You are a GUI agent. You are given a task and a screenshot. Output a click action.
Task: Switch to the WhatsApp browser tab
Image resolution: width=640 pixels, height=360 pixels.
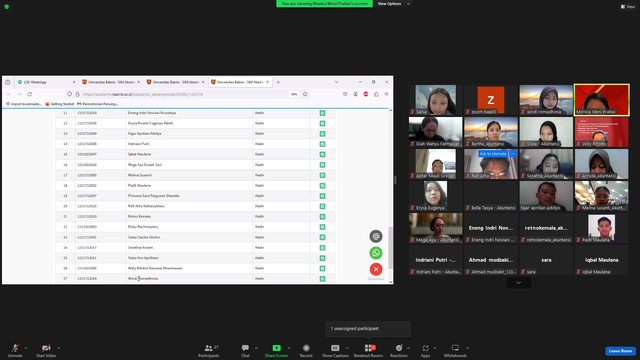pyautogui.click(x=45, y=82)
